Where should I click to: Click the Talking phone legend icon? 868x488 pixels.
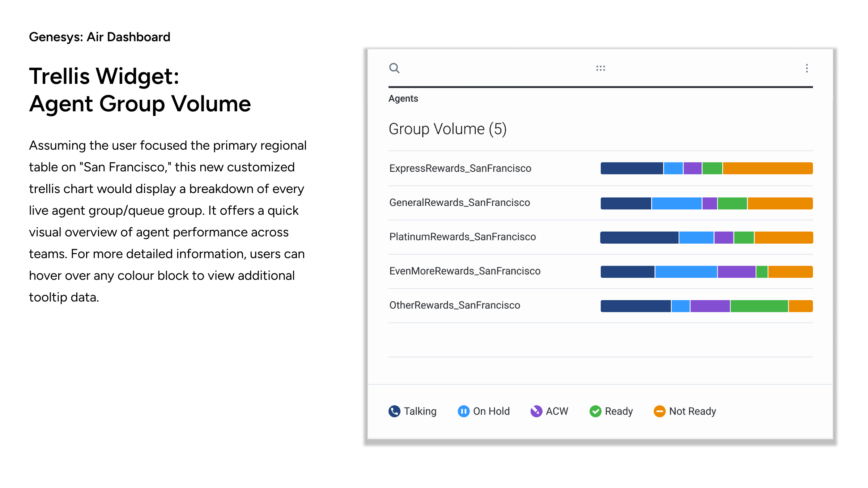(x=394, y=411)
